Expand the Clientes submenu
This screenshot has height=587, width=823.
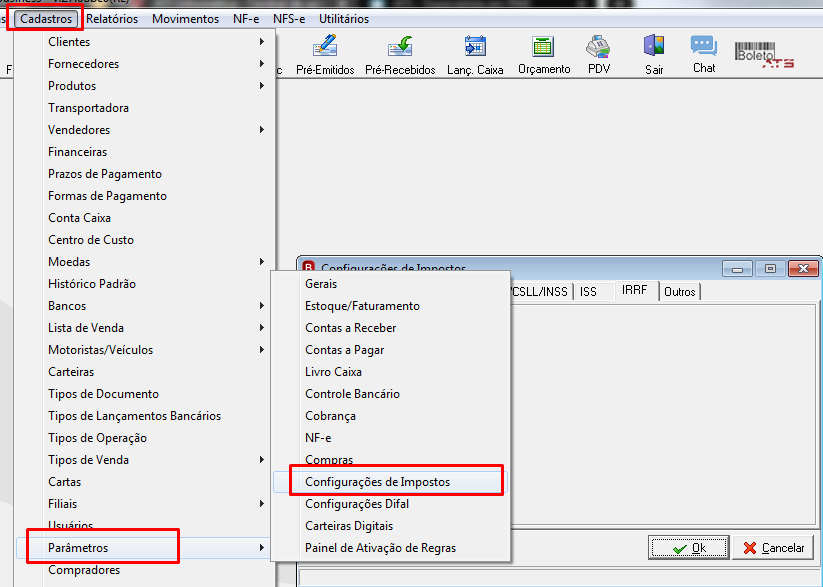pyautogui.click(x=145, y=41)
